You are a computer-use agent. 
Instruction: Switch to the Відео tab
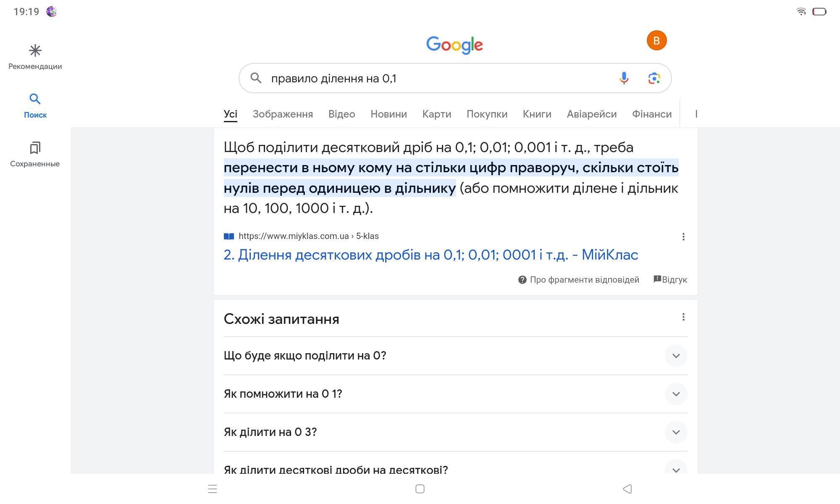[341, 114]
